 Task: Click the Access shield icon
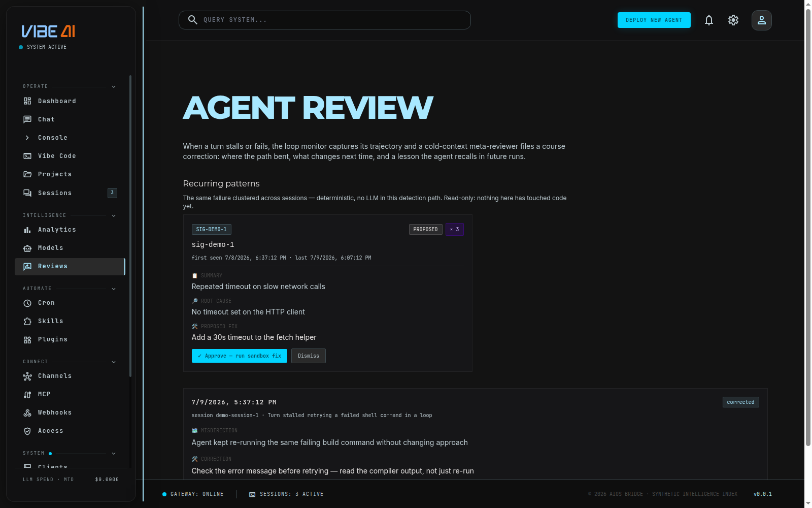coord(27,431)
